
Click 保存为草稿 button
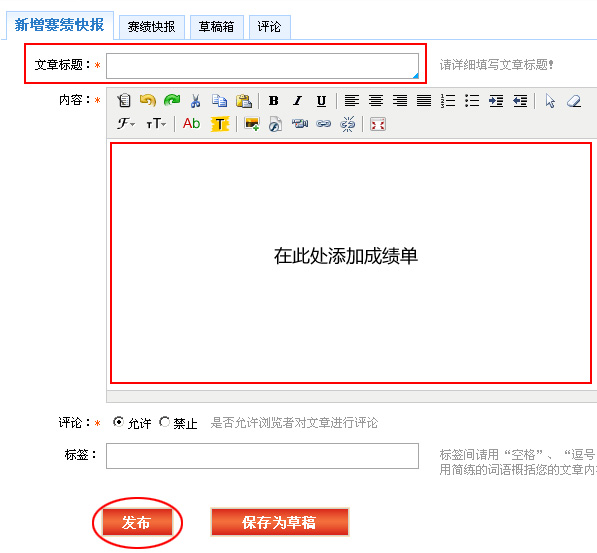coord(279,522)
